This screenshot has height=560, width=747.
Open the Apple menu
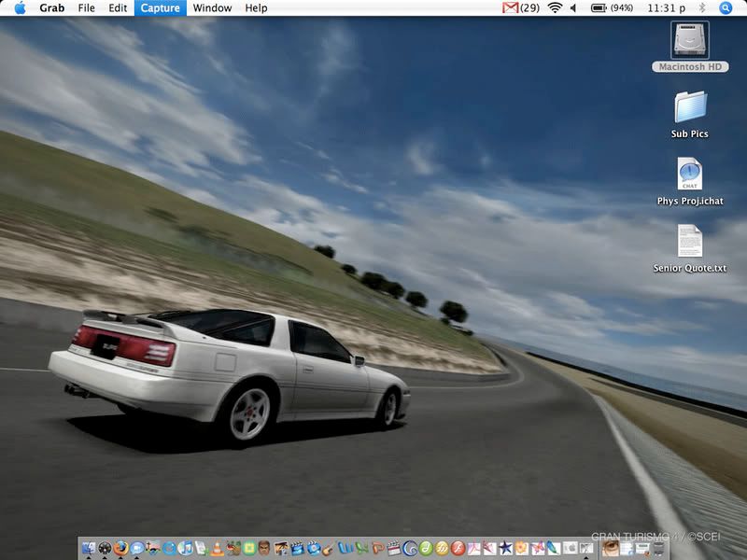tap(20, 8)
